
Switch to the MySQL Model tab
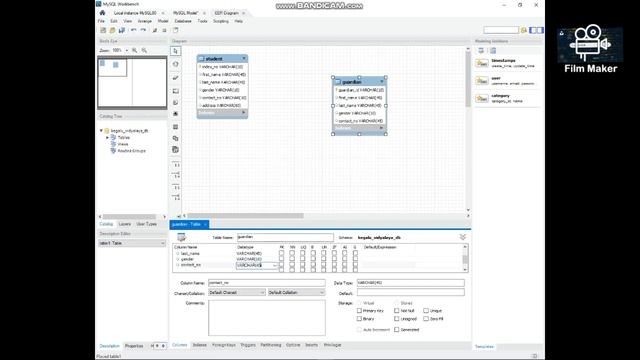pyautogui.click(x=185, y=13)
